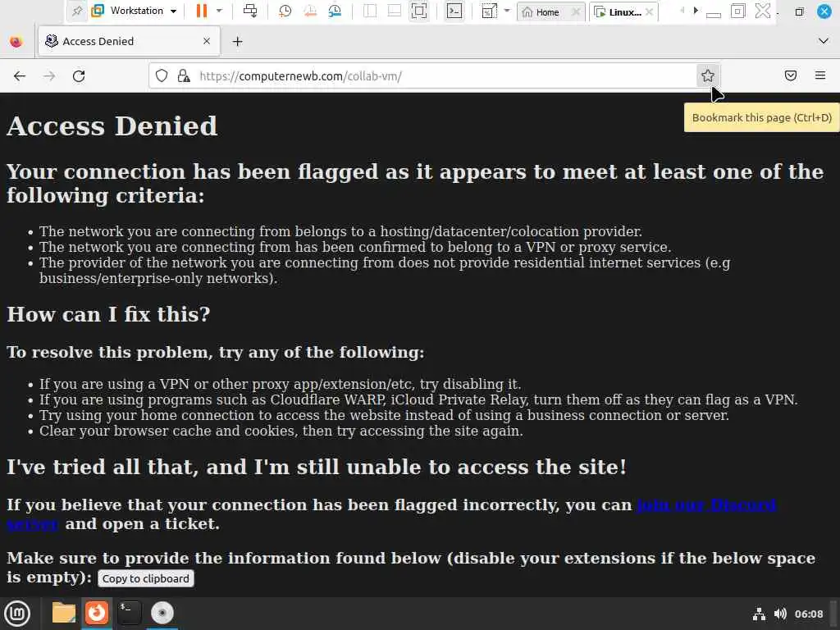Screen dimensions: 840x630
Task: Click the tracking protection shield icon
Action: [162, 76]
